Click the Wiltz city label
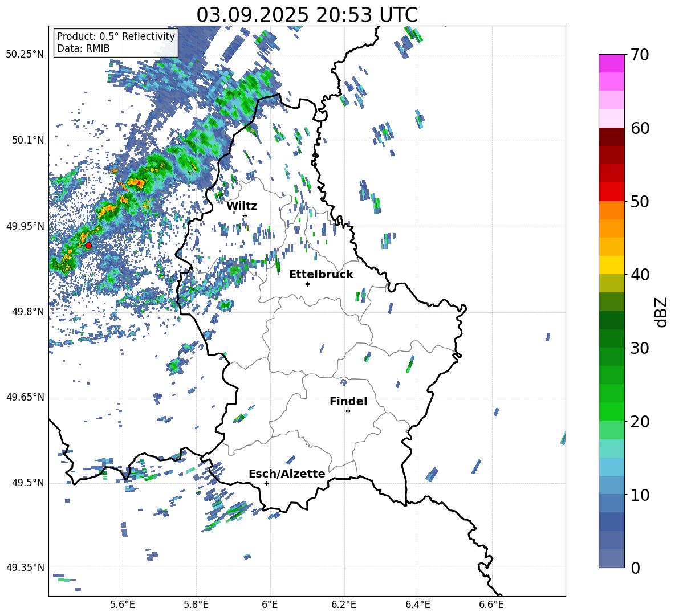The width and height of the screenshot is (675, 616). pyautogui.click(x=242, y=206)
